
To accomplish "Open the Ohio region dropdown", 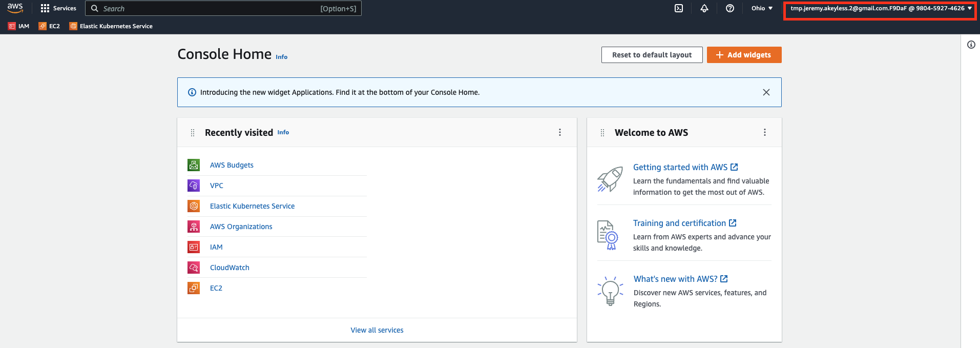I will [x=762, y=8].
